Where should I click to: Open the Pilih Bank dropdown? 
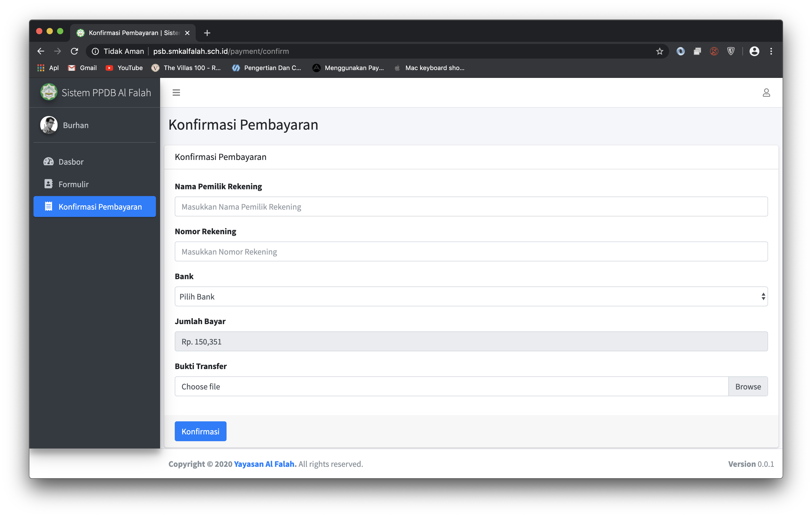(x=471, y=297)
